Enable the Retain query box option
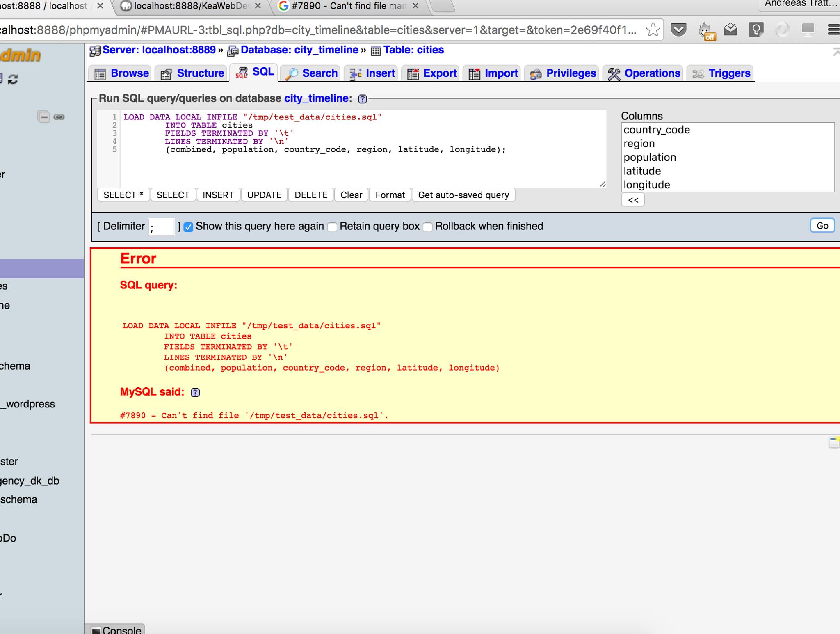840x634 pixels. point(332,227)
